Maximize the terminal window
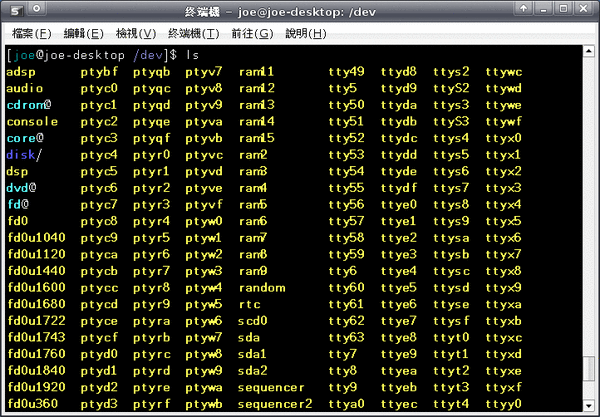This screenshot has height=417, width=600. coord(563,8)
